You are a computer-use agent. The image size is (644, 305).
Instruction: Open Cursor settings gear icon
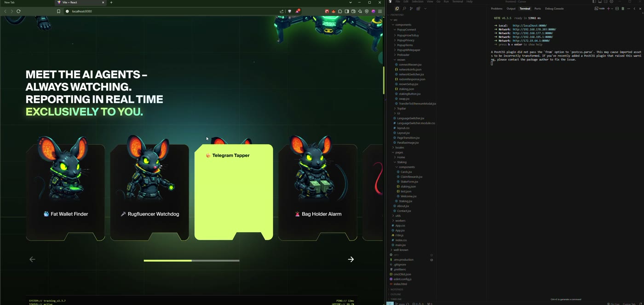[x=611, y=2]
